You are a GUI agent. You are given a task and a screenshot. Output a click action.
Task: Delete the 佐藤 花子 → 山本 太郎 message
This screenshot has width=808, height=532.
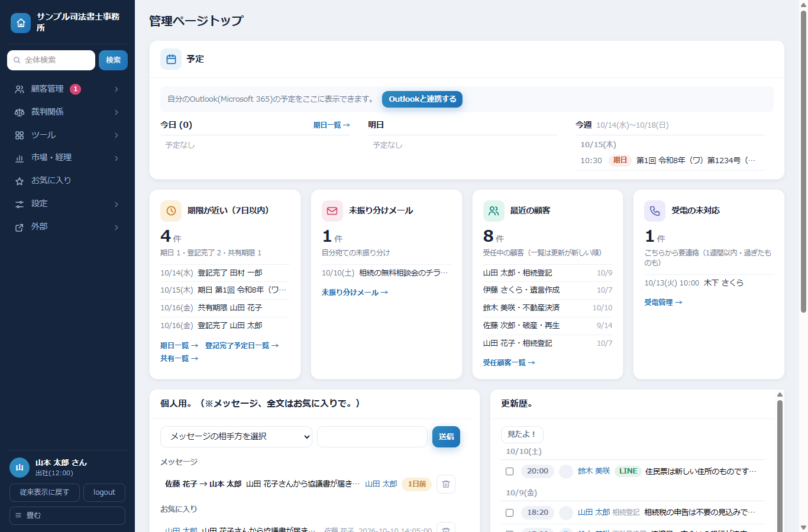[446, 484]
